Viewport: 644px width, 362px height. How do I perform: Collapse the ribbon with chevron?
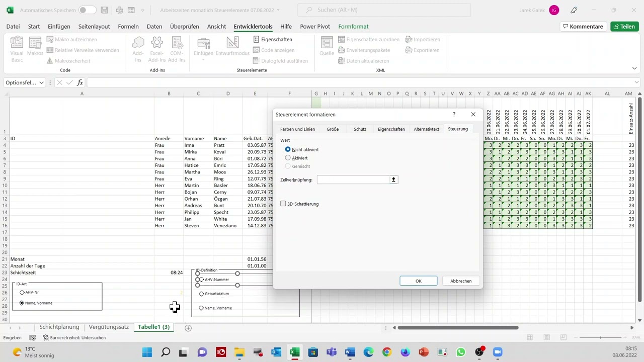[x=635, y=69]
